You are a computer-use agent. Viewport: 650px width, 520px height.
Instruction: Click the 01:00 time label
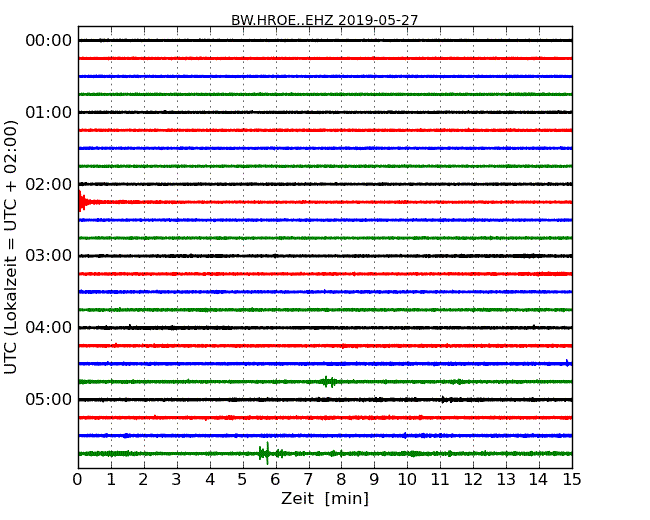[x=49, y=112]
